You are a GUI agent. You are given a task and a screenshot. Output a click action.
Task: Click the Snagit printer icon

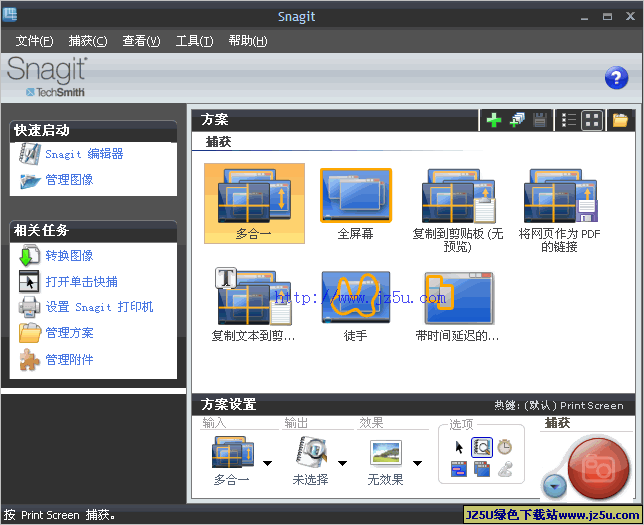tap(30, 307)
